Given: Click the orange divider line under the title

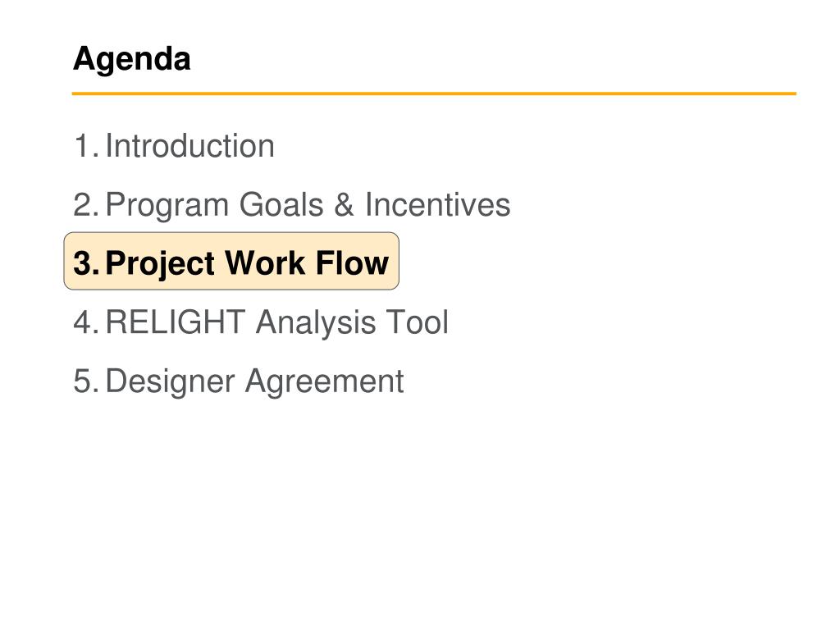Looking at the screenshot, I should [434, 94].
